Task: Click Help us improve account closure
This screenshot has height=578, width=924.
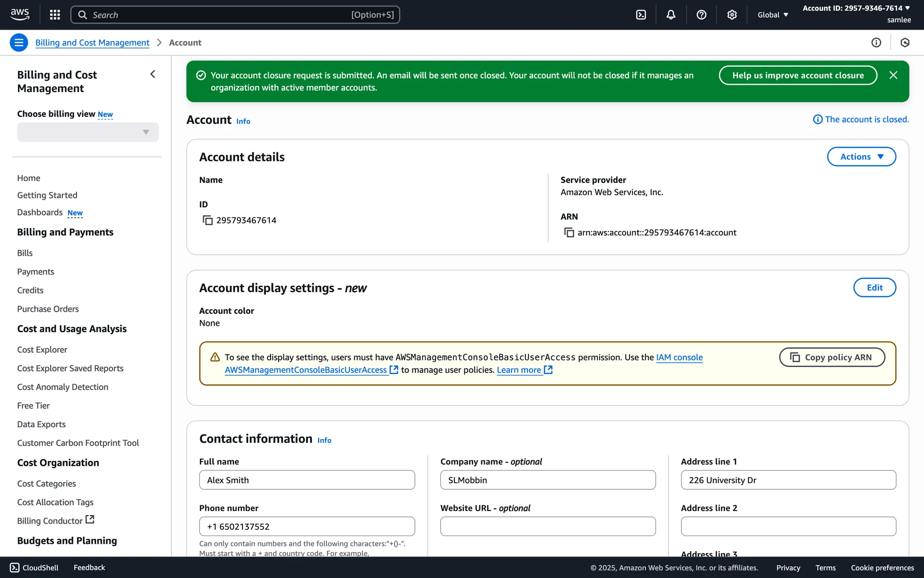Action: (x=797, y=75)
